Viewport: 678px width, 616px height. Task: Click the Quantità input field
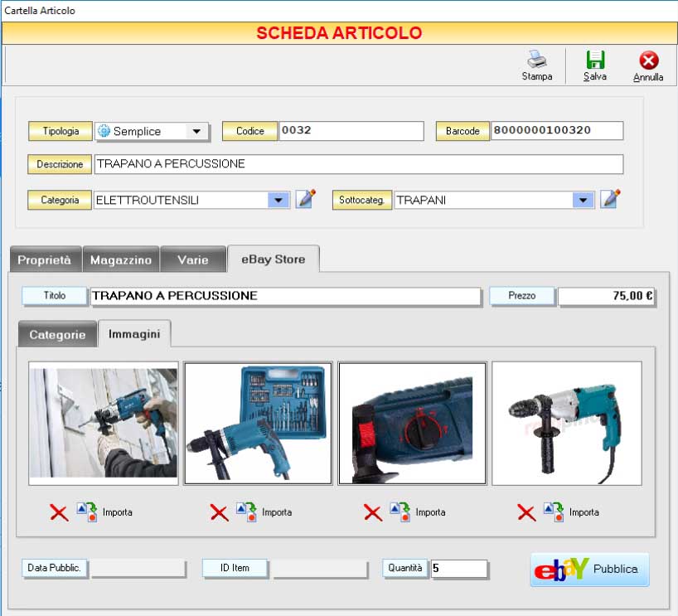point(458,569)
